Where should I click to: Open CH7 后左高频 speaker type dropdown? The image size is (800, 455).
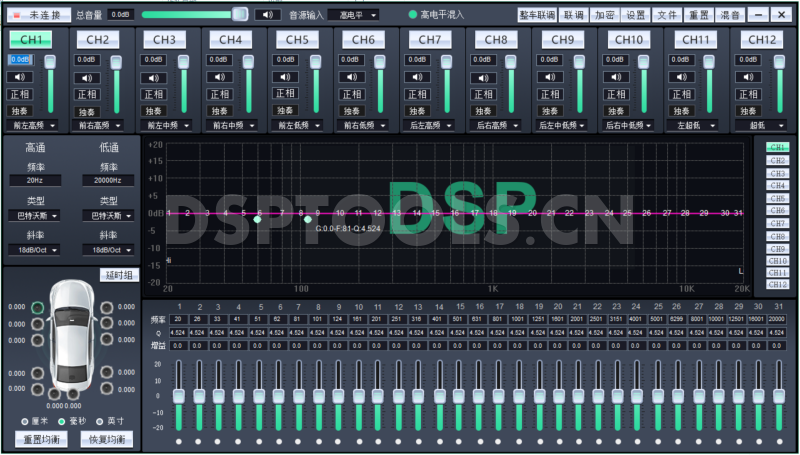429,125
